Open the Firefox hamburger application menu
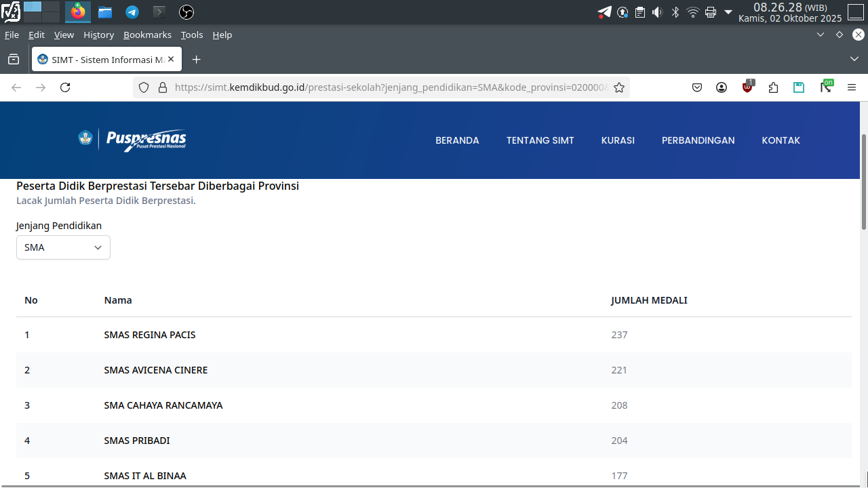 pyautogui.click(x=852, y=87)
